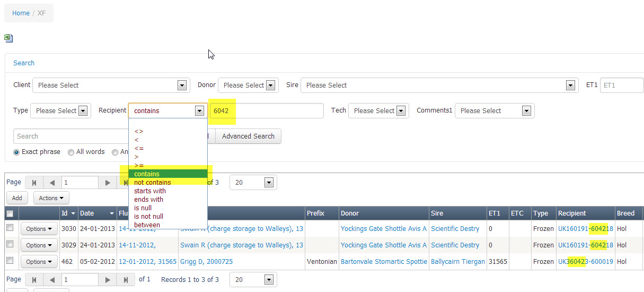Open the Home breadcrumb link
The image size is (644, 292).
coord(21,13)
